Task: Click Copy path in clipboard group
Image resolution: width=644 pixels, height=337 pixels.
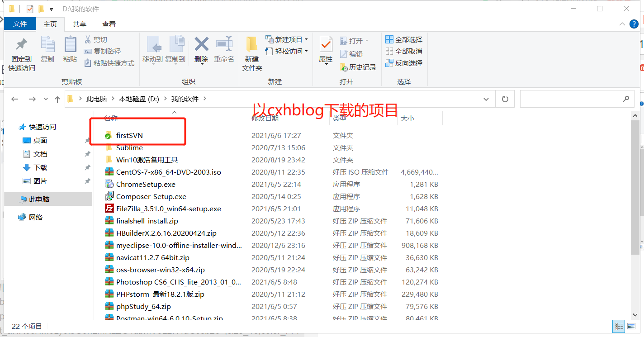Action: [x=102, y=52]
